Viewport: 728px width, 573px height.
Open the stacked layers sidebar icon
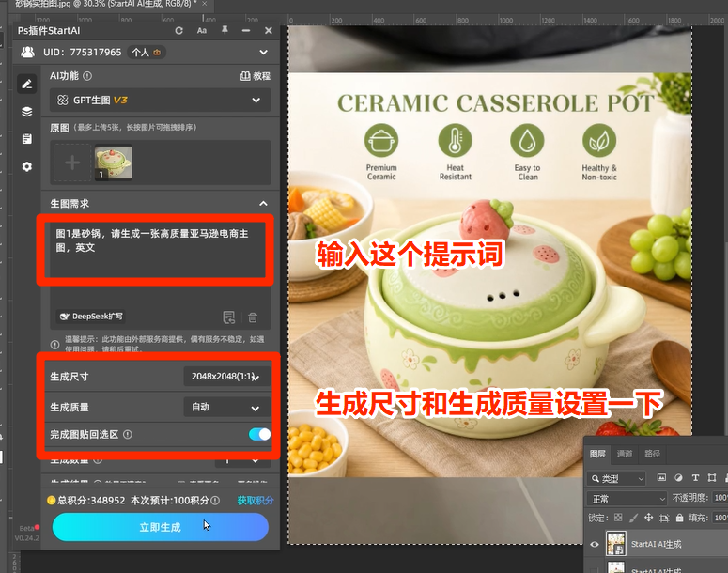(27, 112)
